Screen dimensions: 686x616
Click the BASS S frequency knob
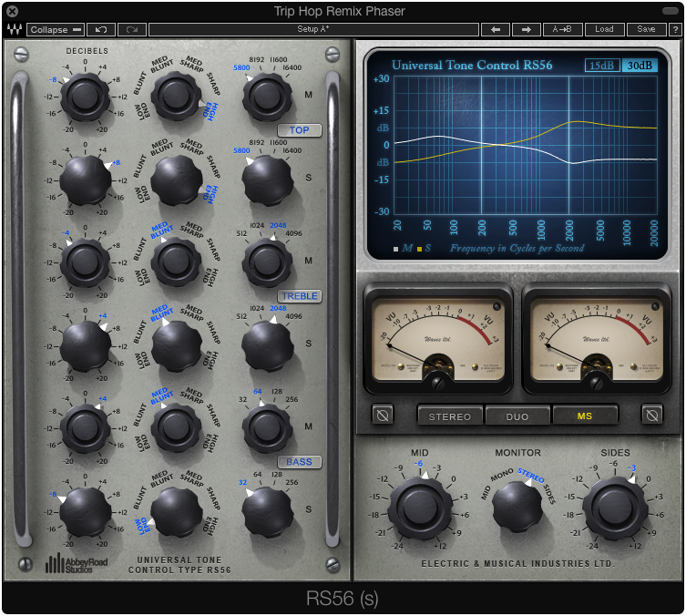pyautogui.click(x=267, y=512)
